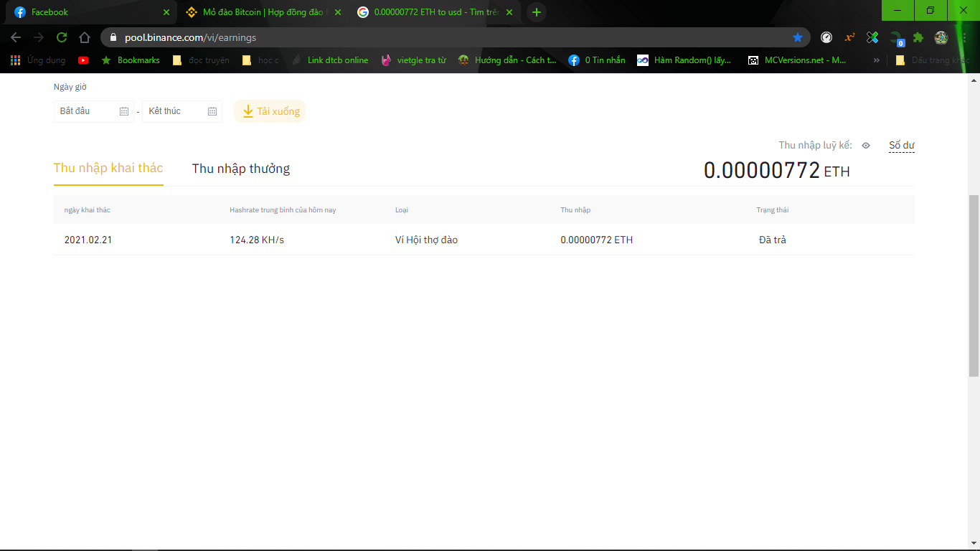Open the Bắt đầu calendar picker icon

click(124, 111)
